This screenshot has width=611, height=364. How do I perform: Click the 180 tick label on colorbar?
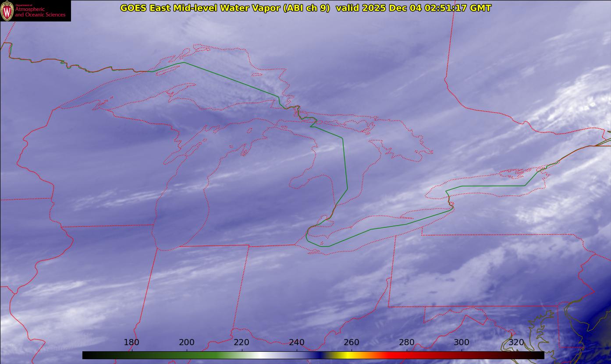[131, 343]
